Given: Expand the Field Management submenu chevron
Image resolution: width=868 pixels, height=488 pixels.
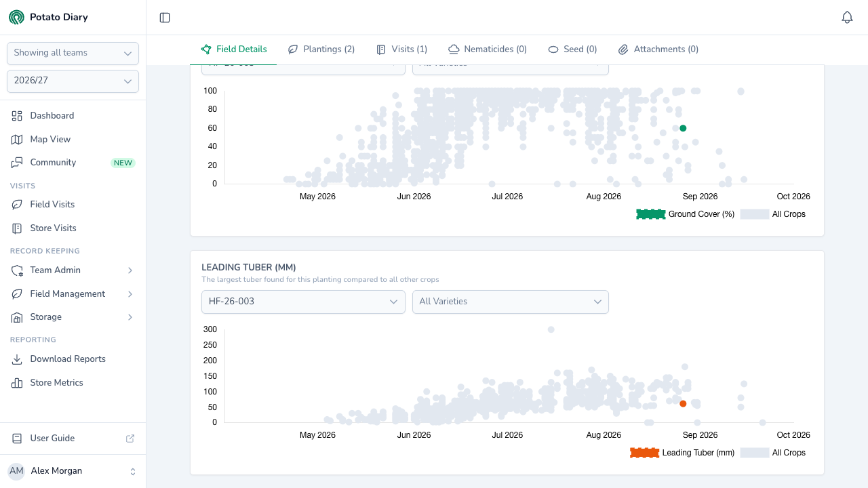Looking at the screenshot, I should 130,294.
